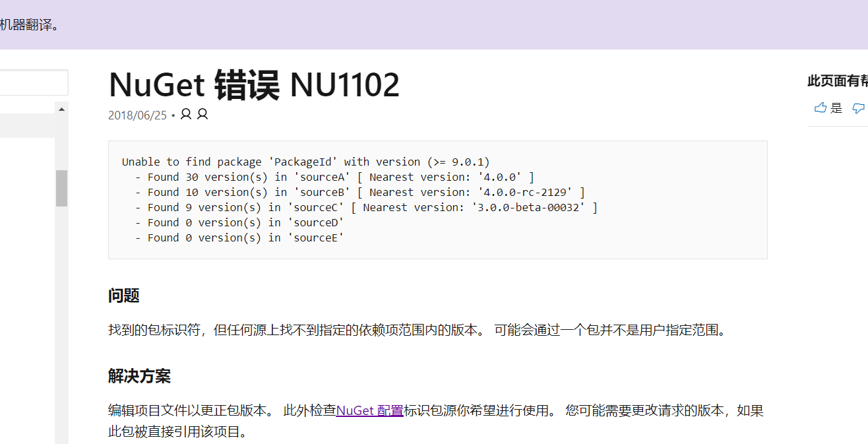Click the 解决方案 section heading
The width and height of the screenshot is (868, 444).
click(x=140, y=376)
